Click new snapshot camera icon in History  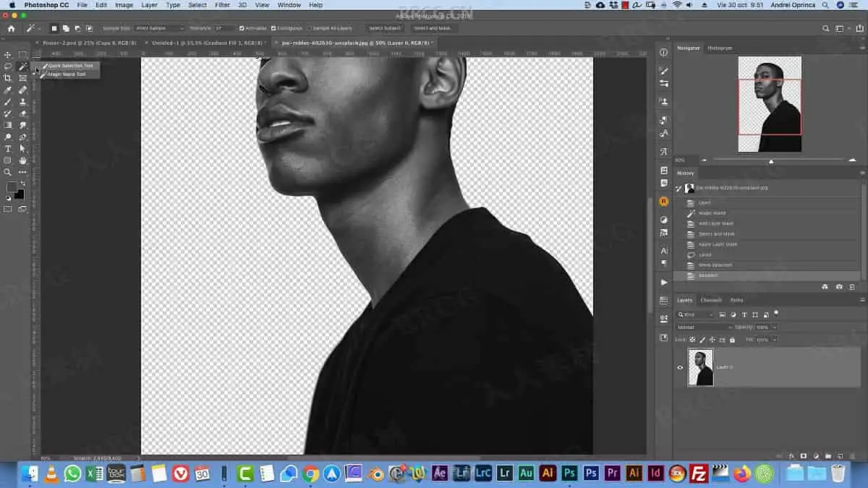tap(839, 287)
